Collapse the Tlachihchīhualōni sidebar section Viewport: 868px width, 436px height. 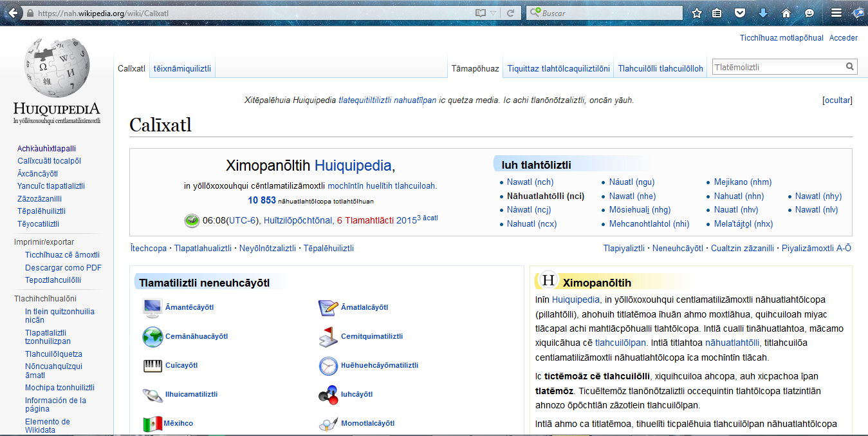45,299
